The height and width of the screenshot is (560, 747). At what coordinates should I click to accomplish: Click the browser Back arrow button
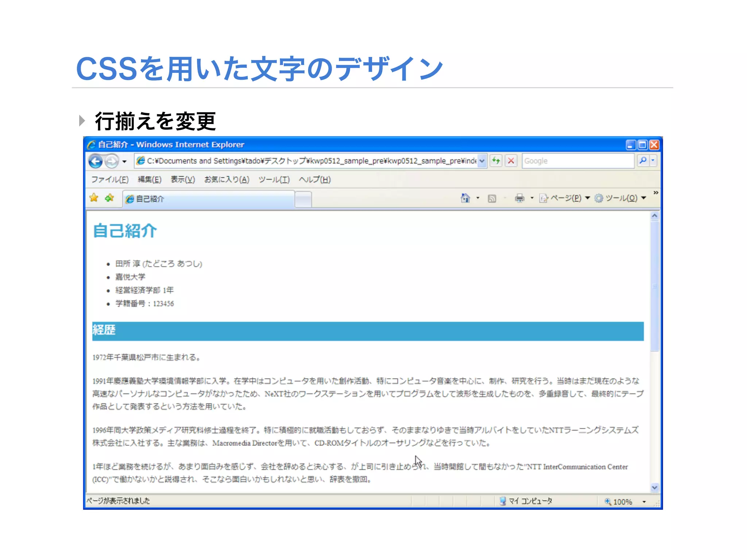pos(96,161)
